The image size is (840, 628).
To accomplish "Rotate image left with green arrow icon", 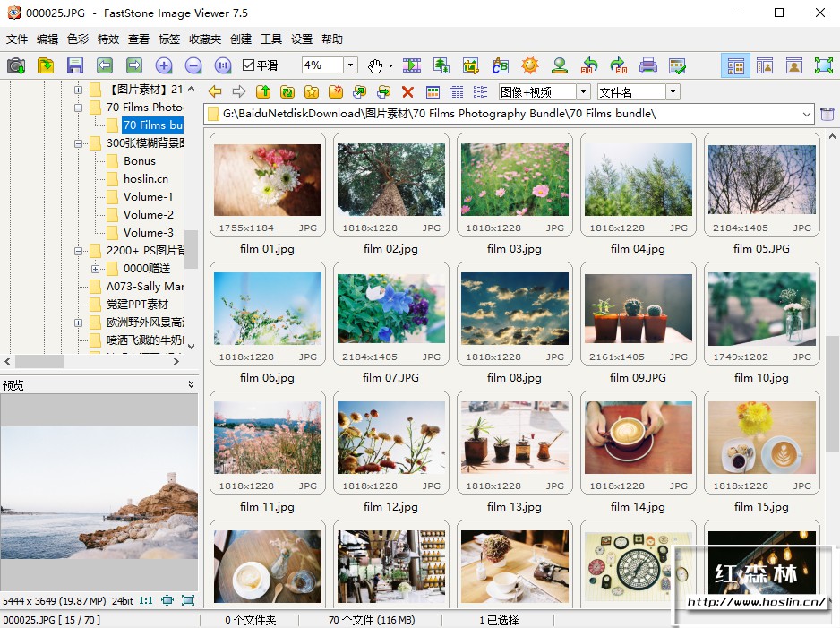I will [589, 65].
